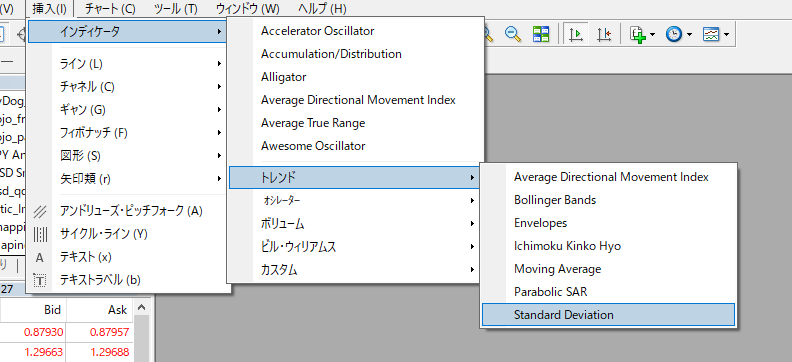Click the Ask value 0.87957
Image resolution: width=792 pixels, height=362 pixels.
(109, 332)
